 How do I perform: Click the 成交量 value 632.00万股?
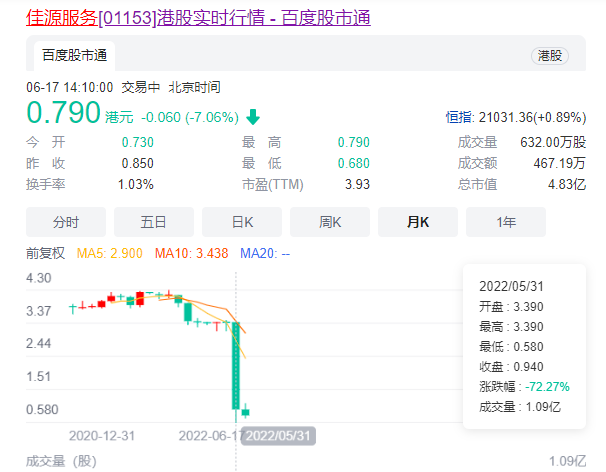(x=553, y=142)
